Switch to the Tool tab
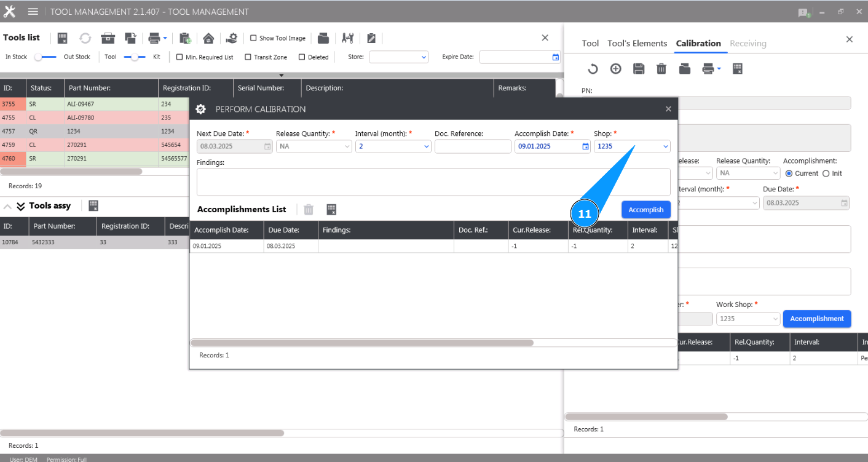 pyautogui.click(x=590, y=43)
